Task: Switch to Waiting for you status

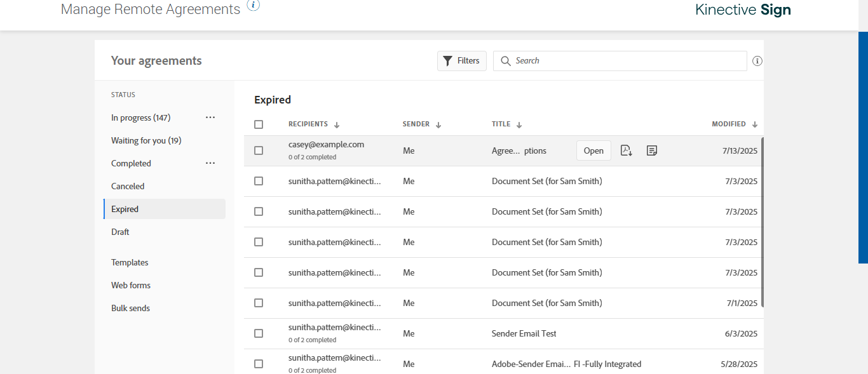Action: point(146,140)
